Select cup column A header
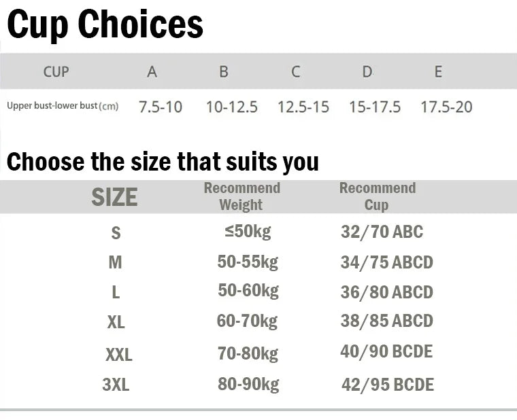 (x=152, y=71)
